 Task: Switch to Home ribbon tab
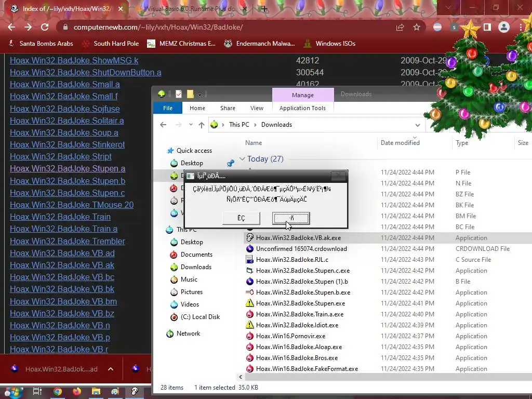(x=197, y=108)
